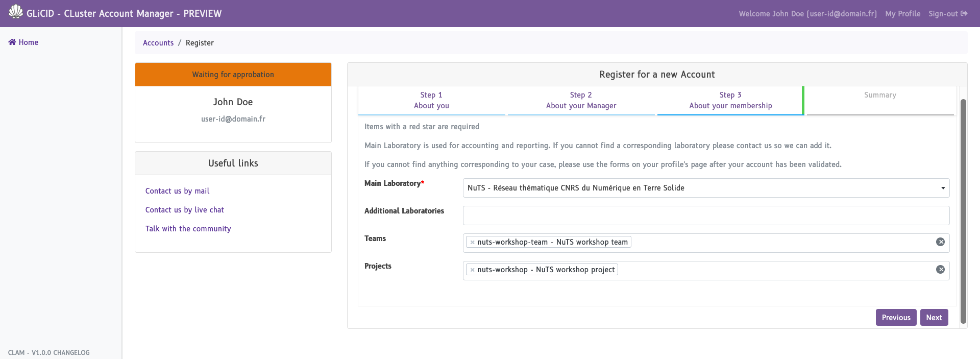The image size is (980, 359).
Task: Clear all selections in Teams field
Action: (940, 242)
